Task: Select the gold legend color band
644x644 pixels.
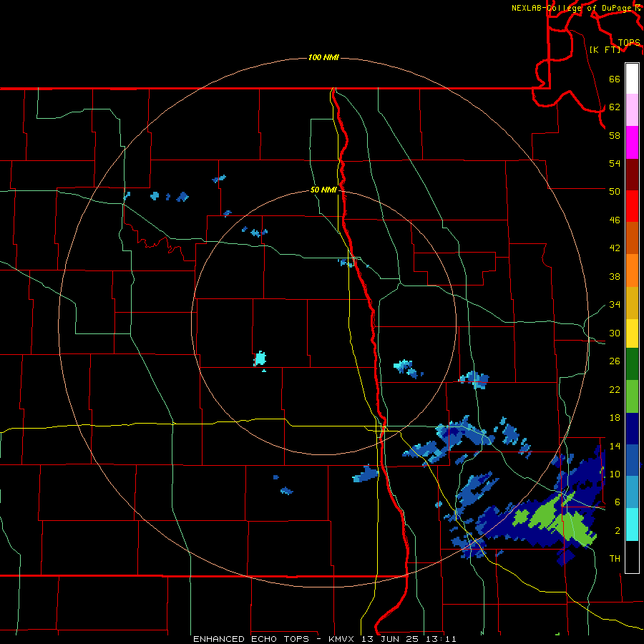Action: (x=632, y=303)
